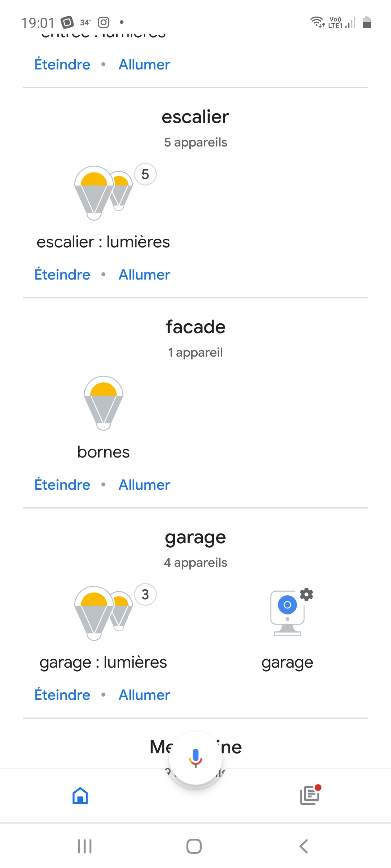Click Allumer under garage lumières
The image size is (391, 868).
144,695
